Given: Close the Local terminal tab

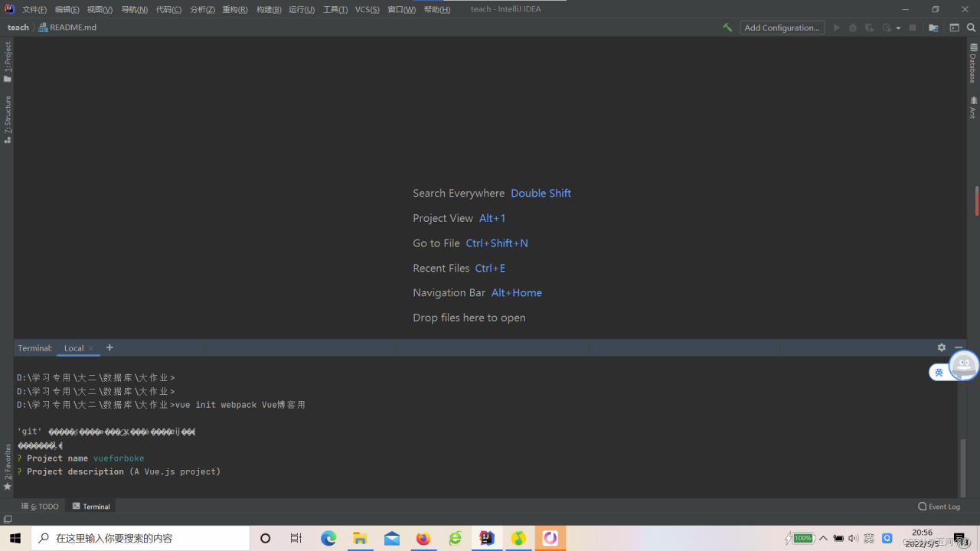Looking at the screenshot, I should 91,348.
